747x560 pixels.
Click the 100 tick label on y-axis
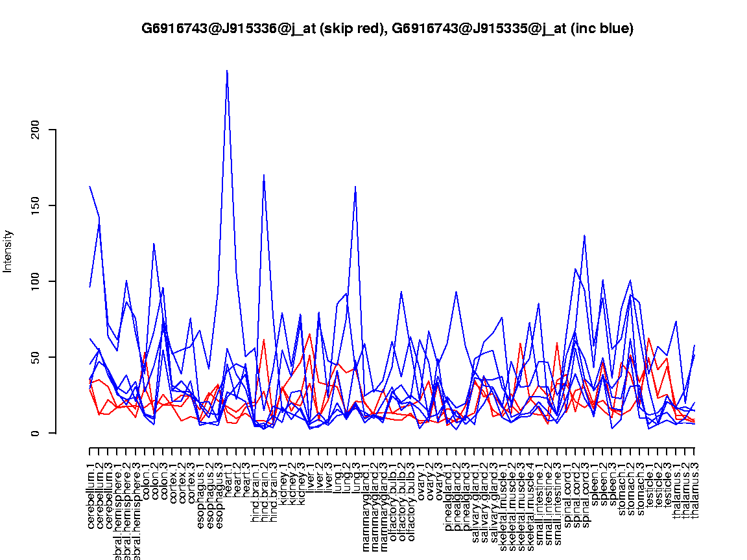click(36, 281)
